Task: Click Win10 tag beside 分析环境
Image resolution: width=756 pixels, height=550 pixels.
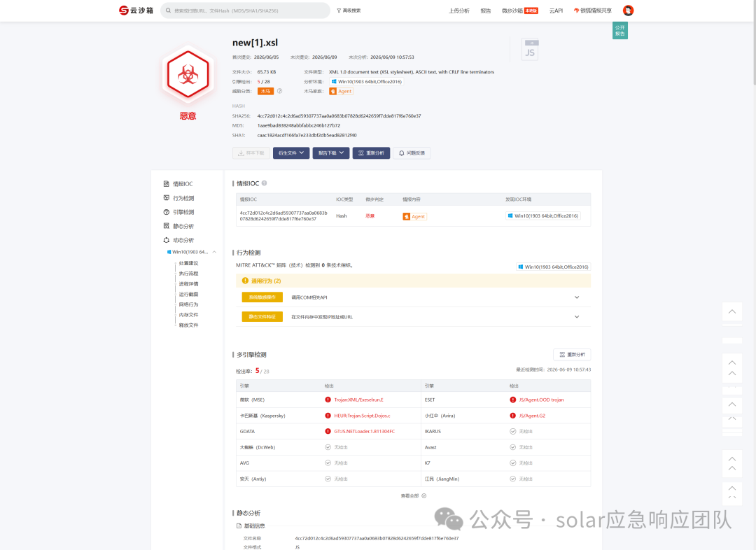Action: 366,81
